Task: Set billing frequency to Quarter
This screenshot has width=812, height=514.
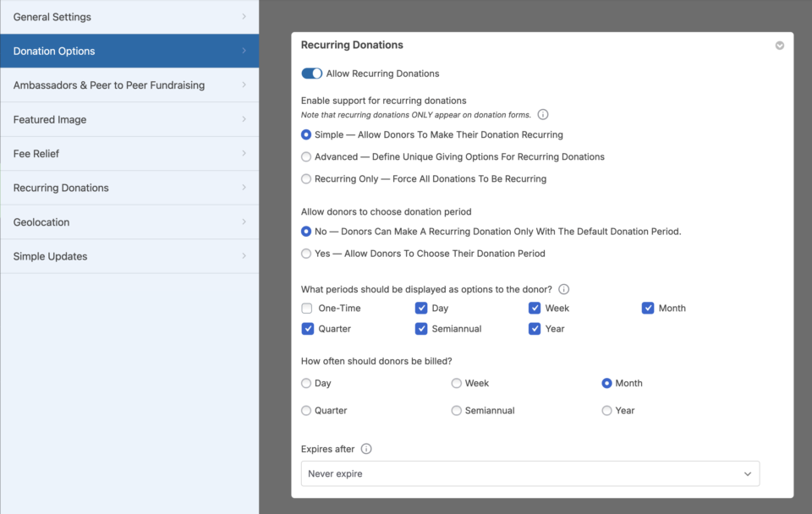Action: [306, 411]
